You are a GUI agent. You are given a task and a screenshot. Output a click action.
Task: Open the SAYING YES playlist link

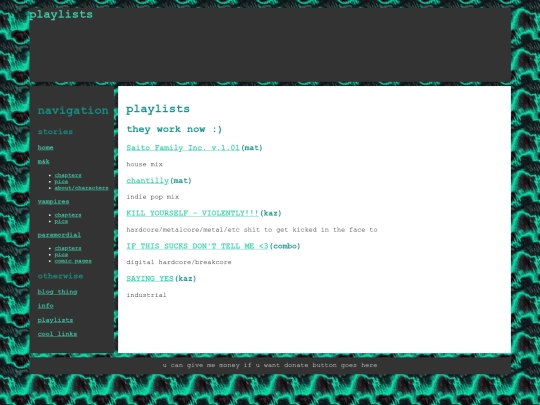[150, 278]
